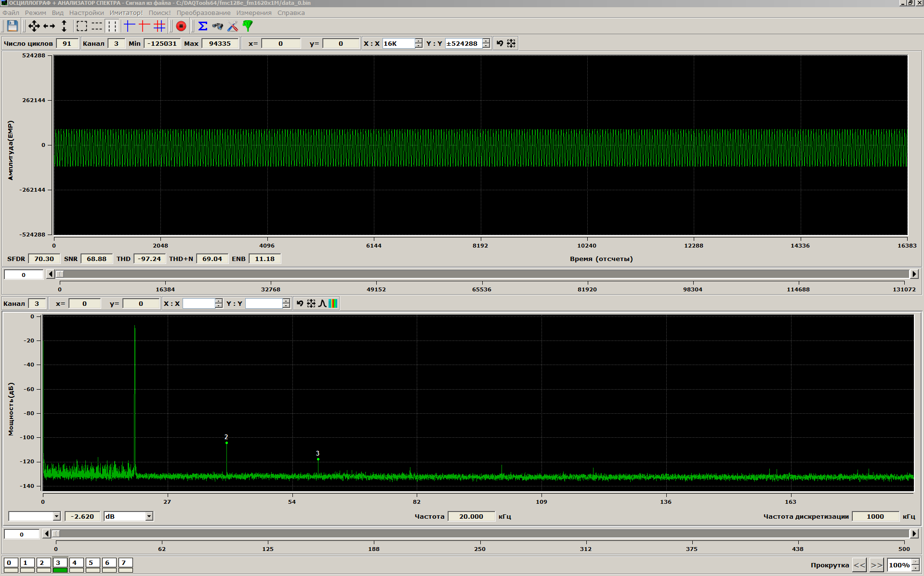Expand the dB units dropdown
924x576 pixels.
click(x=149, y=516)
